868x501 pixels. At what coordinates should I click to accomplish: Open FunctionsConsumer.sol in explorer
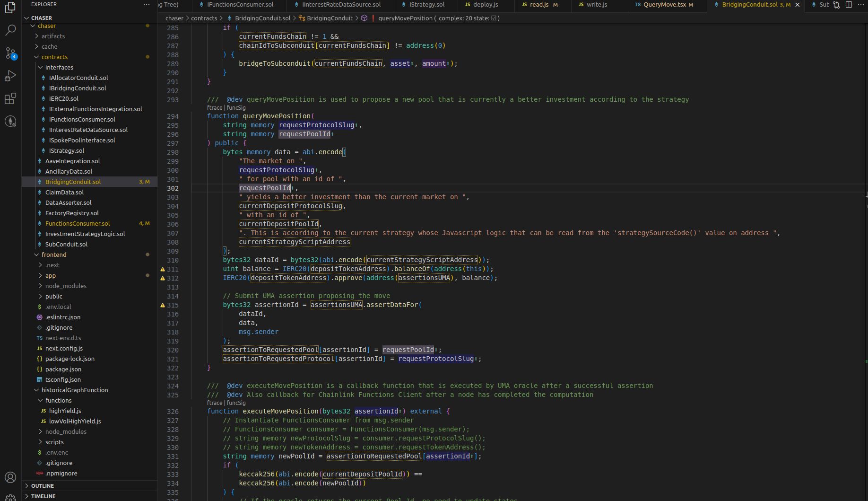78,223
